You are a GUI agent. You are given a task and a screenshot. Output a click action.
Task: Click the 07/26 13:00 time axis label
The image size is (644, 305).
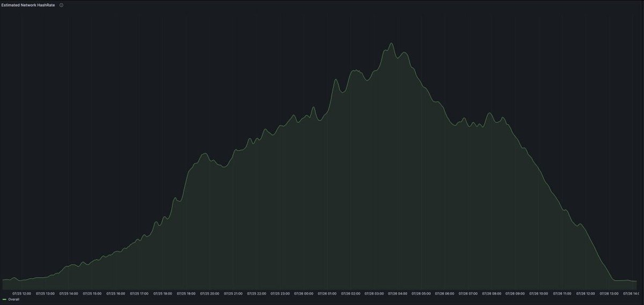[x=609, y=293]
